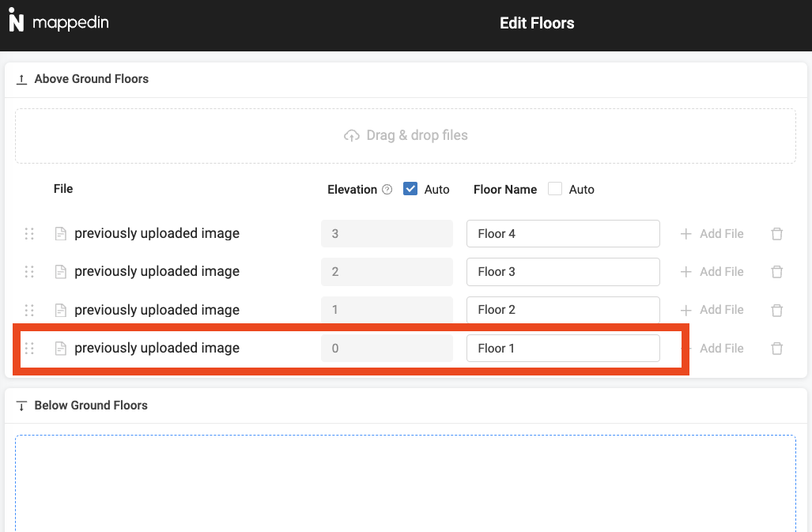The width and height of the screenshot is (812, 532).
Task: Click the Floor 3 name text box
Action: tap(563, 272)
